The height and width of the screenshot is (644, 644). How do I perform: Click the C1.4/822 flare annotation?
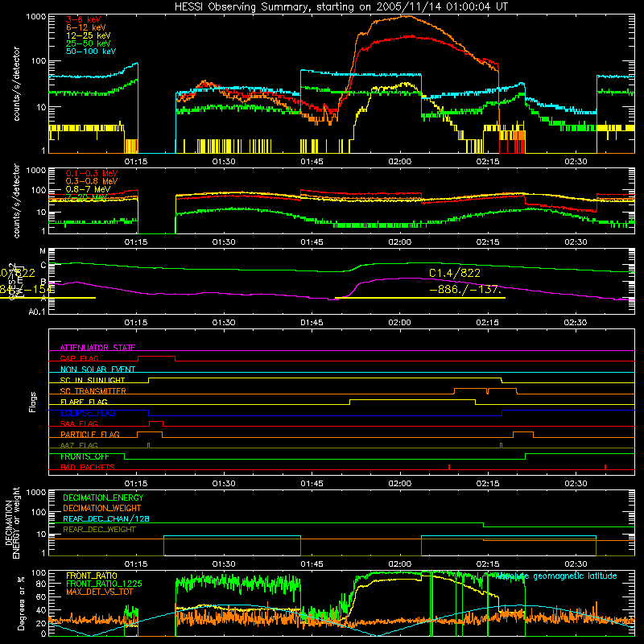pos(455,273)
